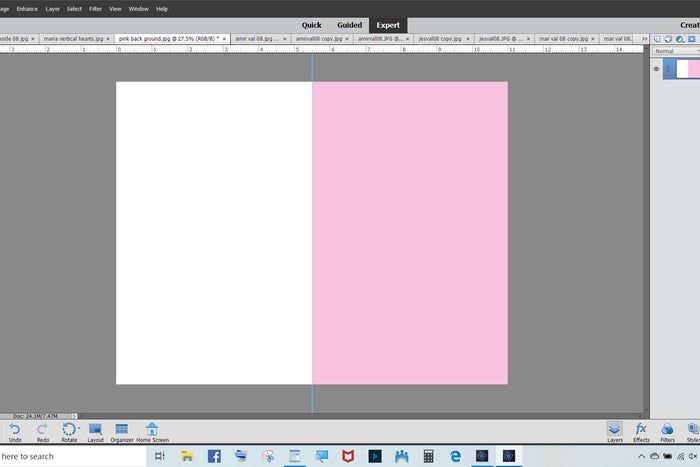The image size is (700, 467).
Task: Open the Normal blend mode dropdown
Action: [x=675, y=51]
